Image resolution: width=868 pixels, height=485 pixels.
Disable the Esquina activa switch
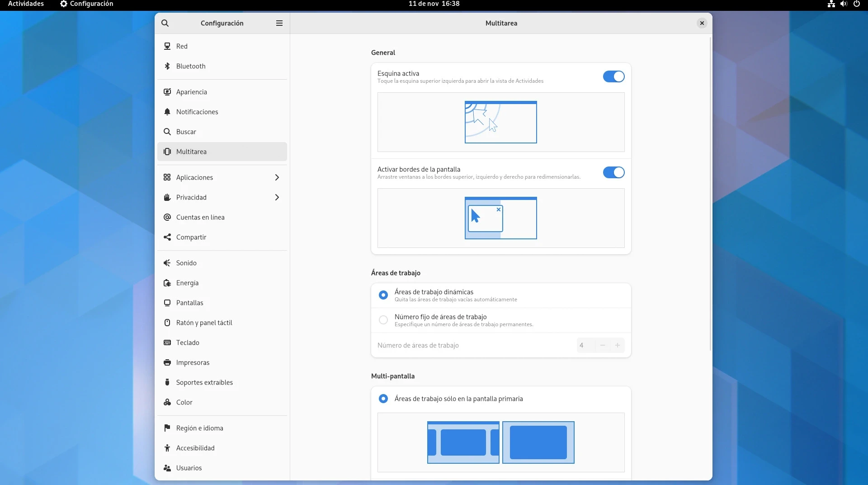613,76
